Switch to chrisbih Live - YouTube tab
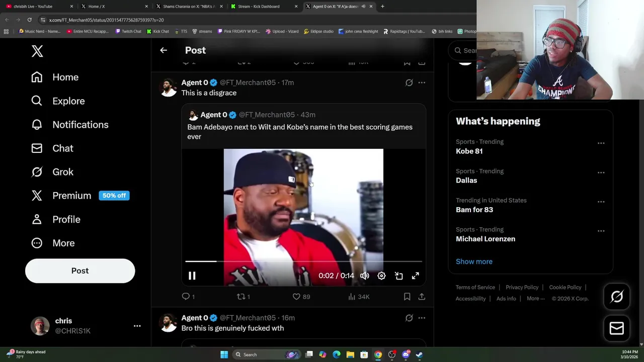 pos(39,7)
